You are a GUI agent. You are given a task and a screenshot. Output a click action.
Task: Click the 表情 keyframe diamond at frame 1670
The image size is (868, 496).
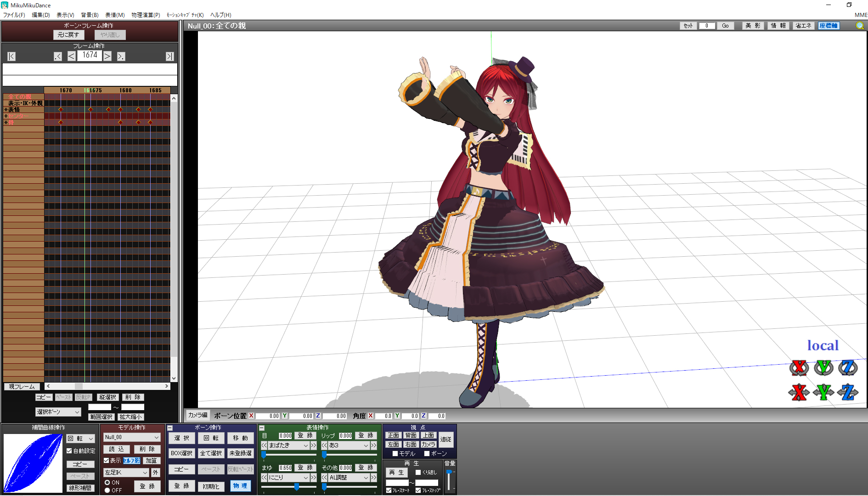tap(61, 109)
